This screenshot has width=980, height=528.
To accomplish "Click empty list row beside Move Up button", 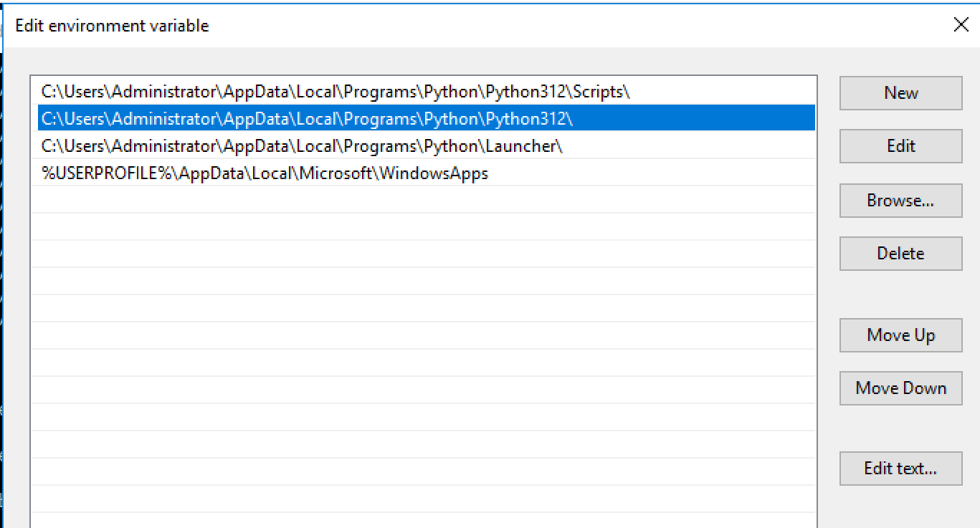I will point(423,336).
